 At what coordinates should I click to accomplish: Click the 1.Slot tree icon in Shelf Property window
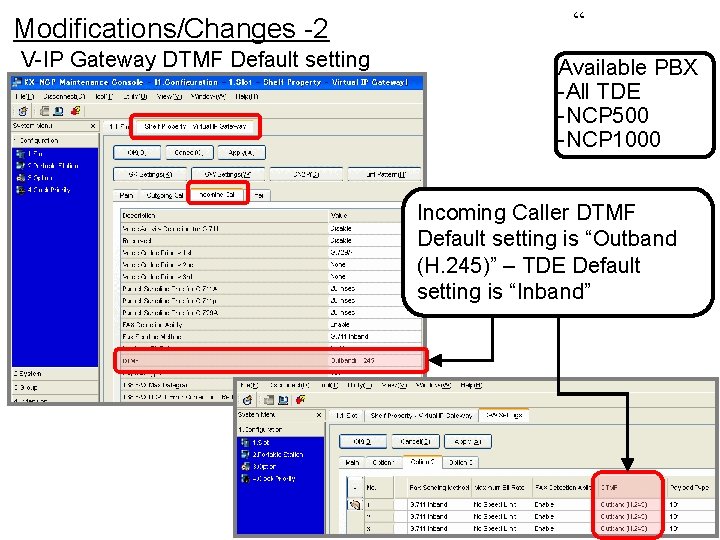pyautogui.click(x=20, y=154)
